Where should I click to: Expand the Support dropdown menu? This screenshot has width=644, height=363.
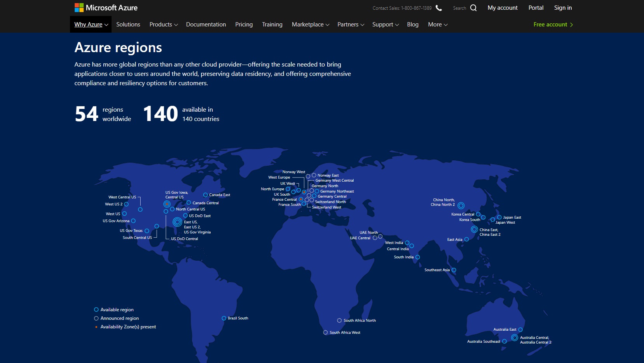coord(386,25)
